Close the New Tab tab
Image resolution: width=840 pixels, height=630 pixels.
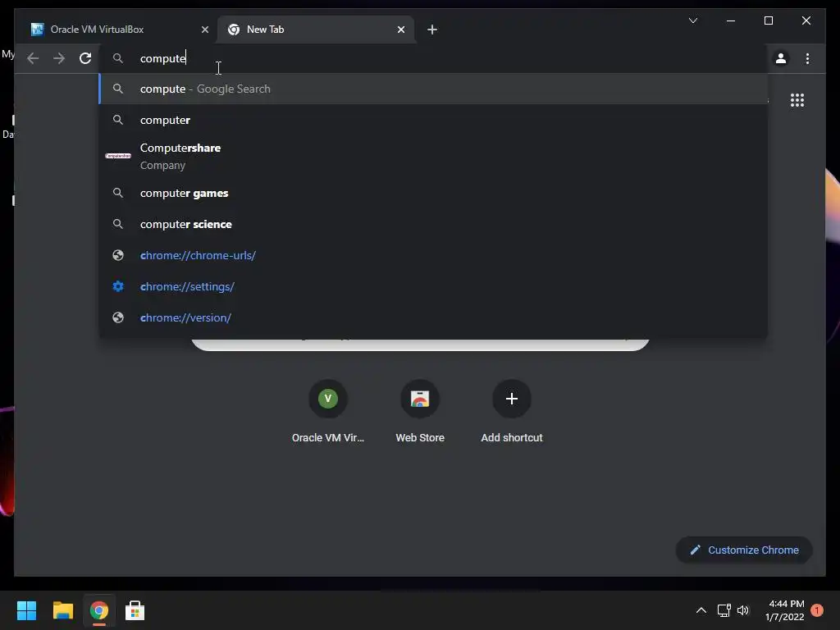[x=400, y=30]
